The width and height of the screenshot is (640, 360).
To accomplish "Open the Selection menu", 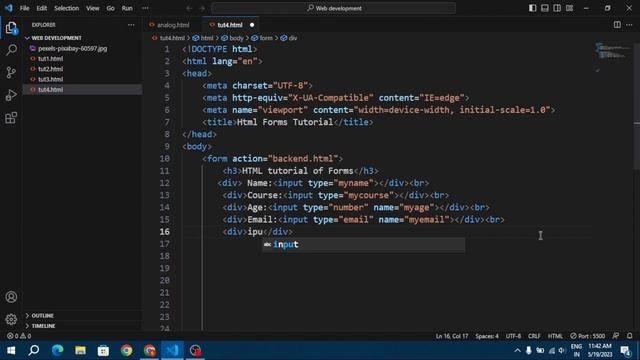I will click(x=67, y=8).
